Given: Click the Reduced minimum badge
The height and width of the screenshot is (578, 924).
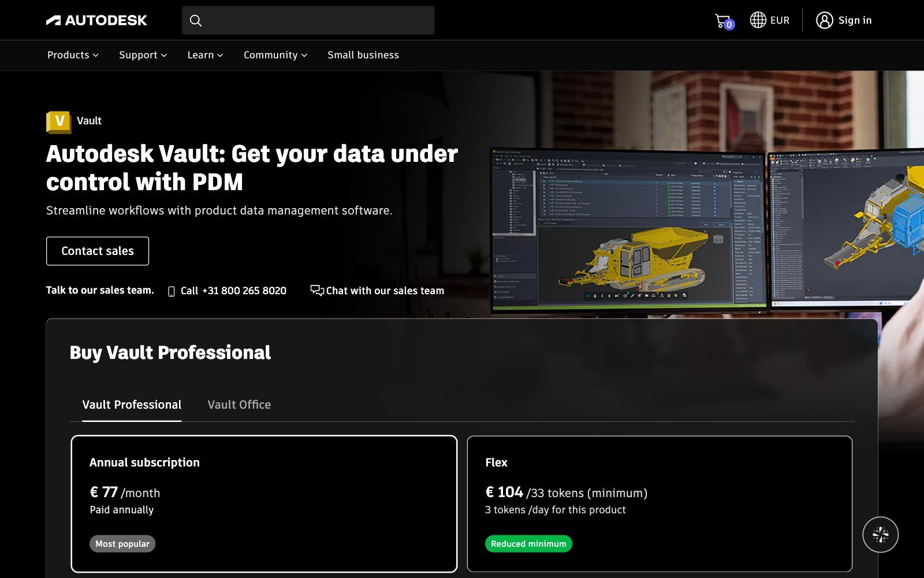Looking at the screenshot, I should (x=528, y=544).
